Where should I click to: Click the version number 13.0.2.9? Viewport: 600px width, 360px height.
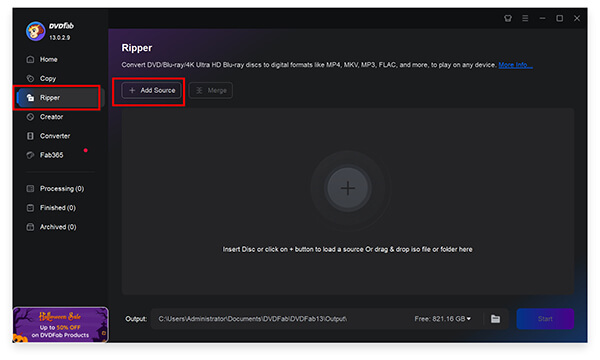click(60, 37)
